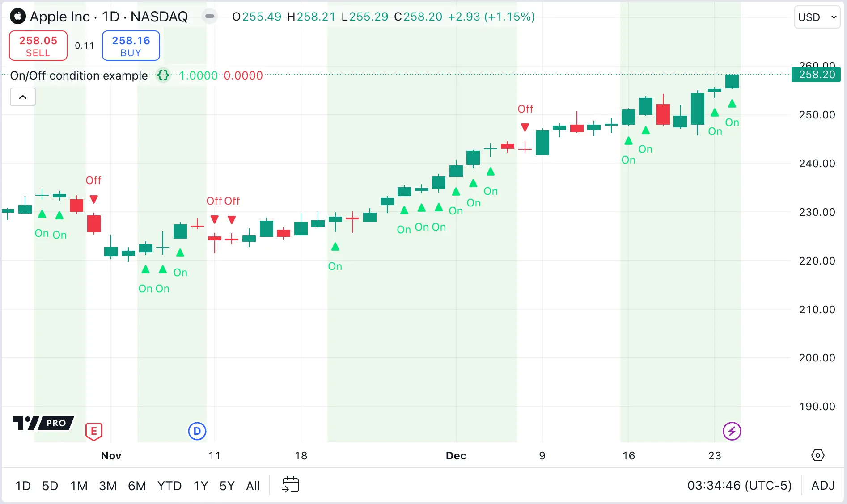The width and height of the screenshot is (847, 504).
Task: Select the 5Y time range
Action: 227,486
